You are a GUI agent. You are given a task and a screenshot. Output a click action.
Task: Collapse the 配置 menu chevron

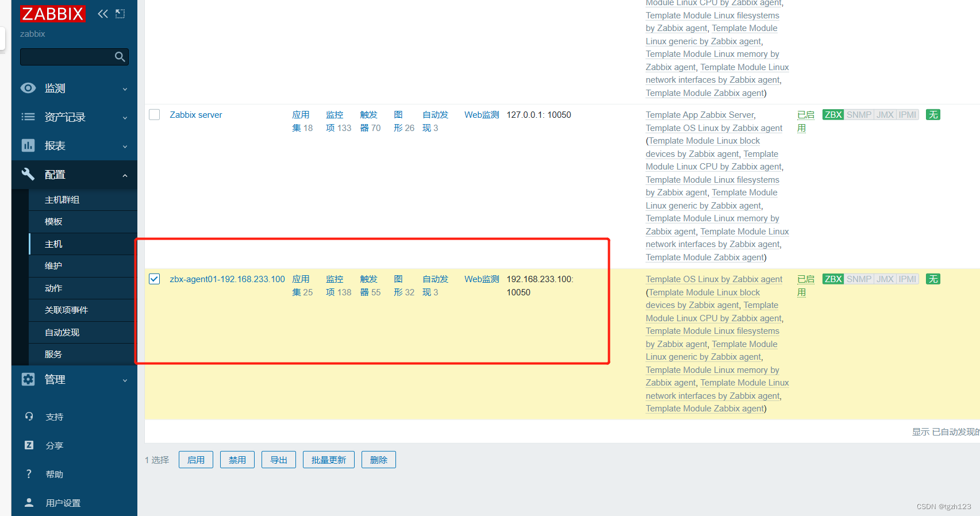tap(125, 175)
